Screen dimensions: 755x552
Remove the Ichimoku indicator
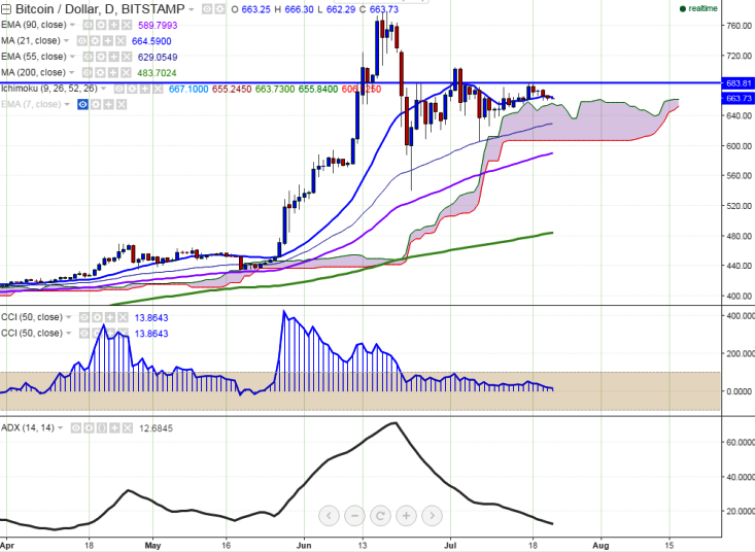point(157,89)
